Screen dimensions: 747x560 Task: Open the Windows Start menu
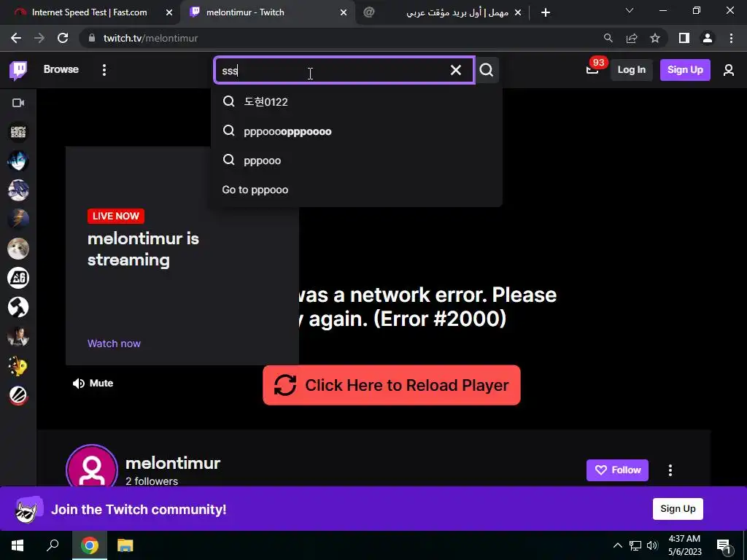coord(18,545)
